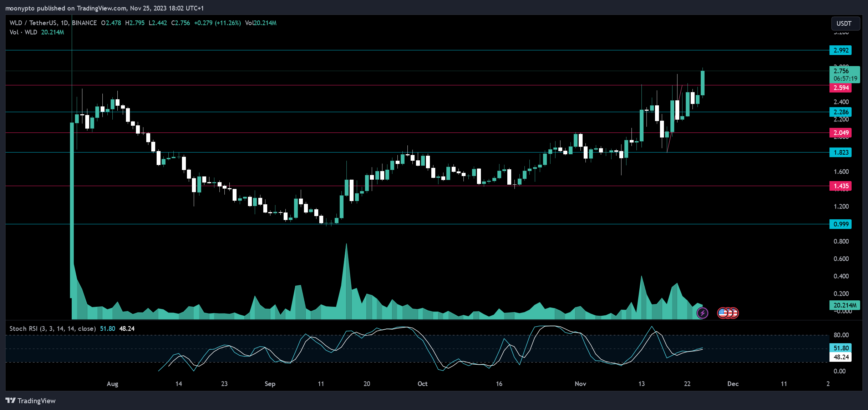Click the Nov label on time axis

[x=580, y=384]
